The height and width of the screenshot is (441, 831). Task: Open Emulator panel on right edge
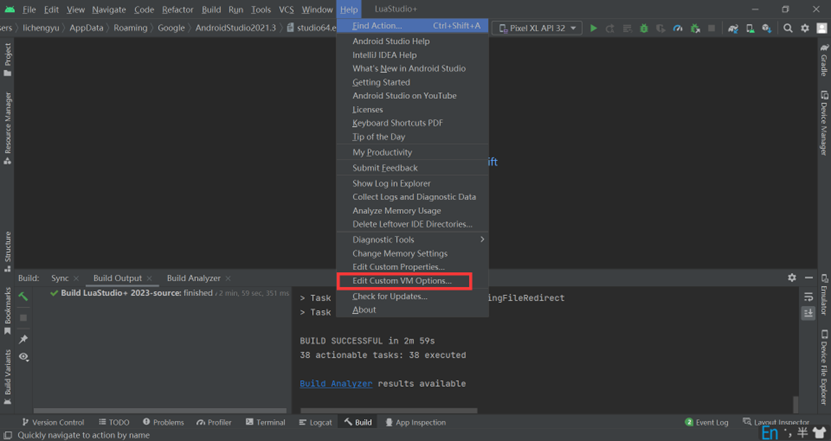click(824, 295)
